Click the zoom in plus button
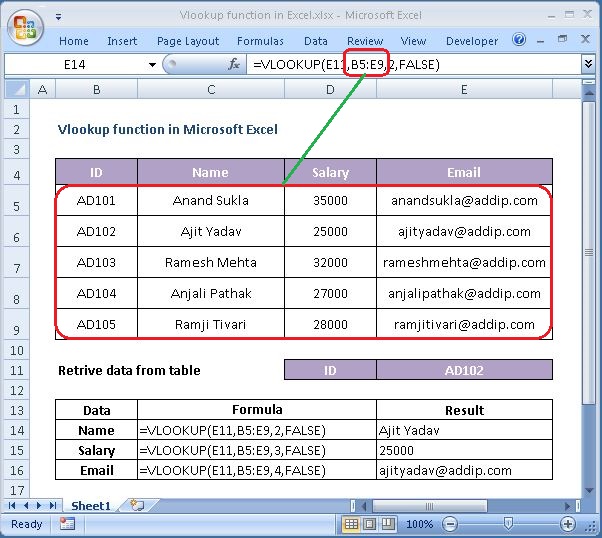602x538 pixels. (x=567, y=524)
